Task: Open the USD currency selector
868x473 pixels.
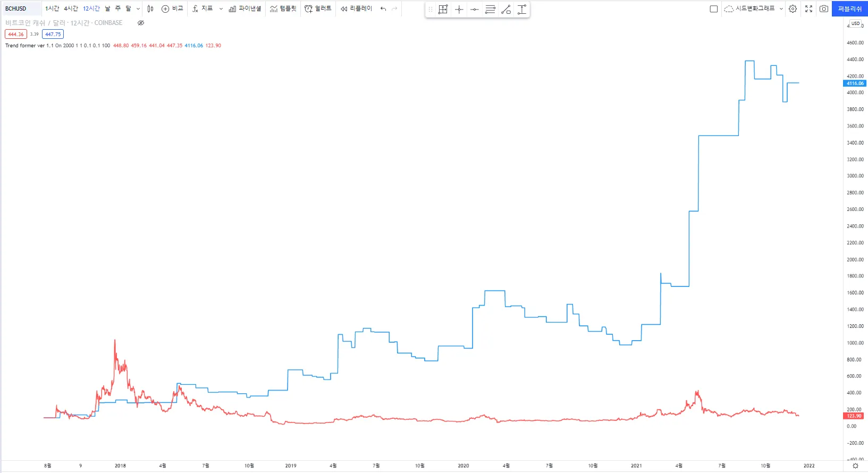Action: pyautogui.click(x=855, y=23)
